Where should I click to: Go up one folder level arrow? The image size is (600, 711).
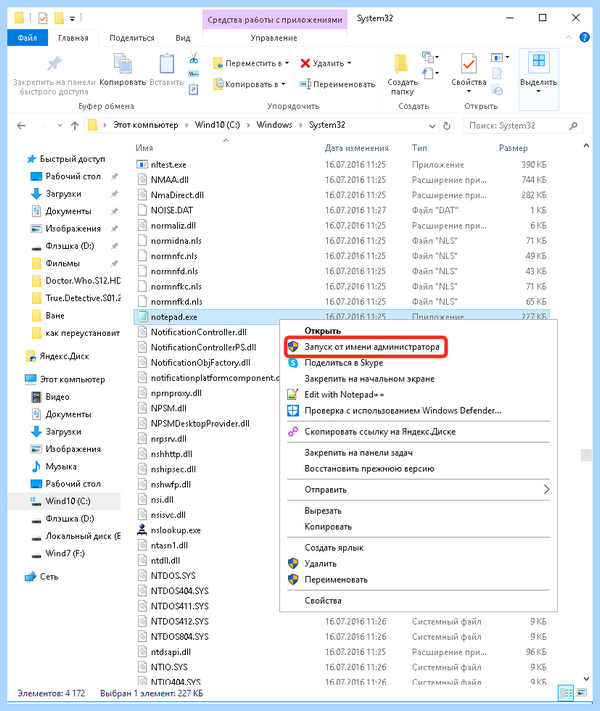75,126
